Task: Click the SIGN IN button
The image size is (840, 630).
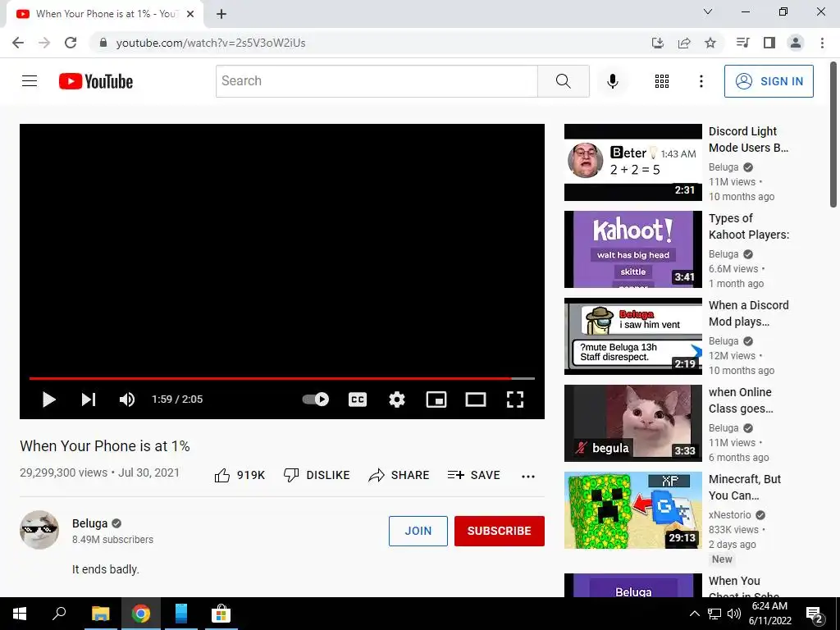Action: point(769,81)
